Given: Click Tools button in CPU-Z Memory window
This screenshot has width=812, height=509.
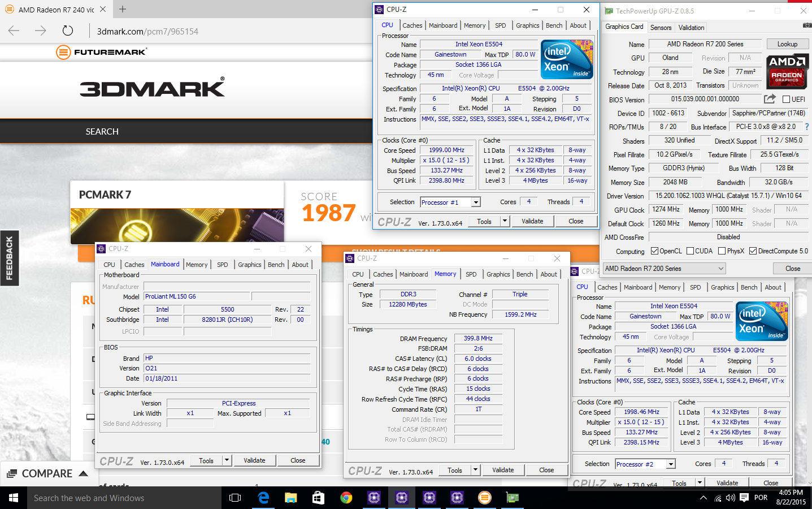Looking at the screenshot, I should coord(455,470).
